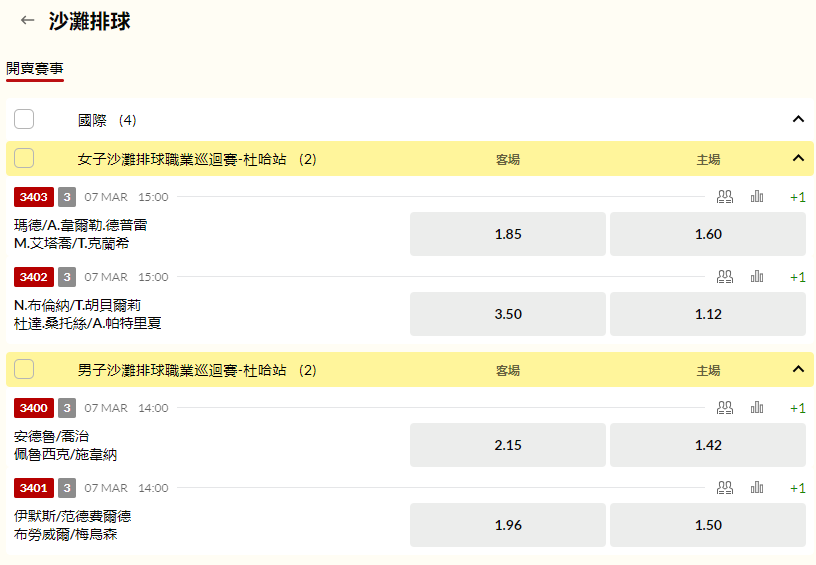Open statistics chart icon for match 3403
This screenshot has width=816, height=565.
click(x=757, y=197)
